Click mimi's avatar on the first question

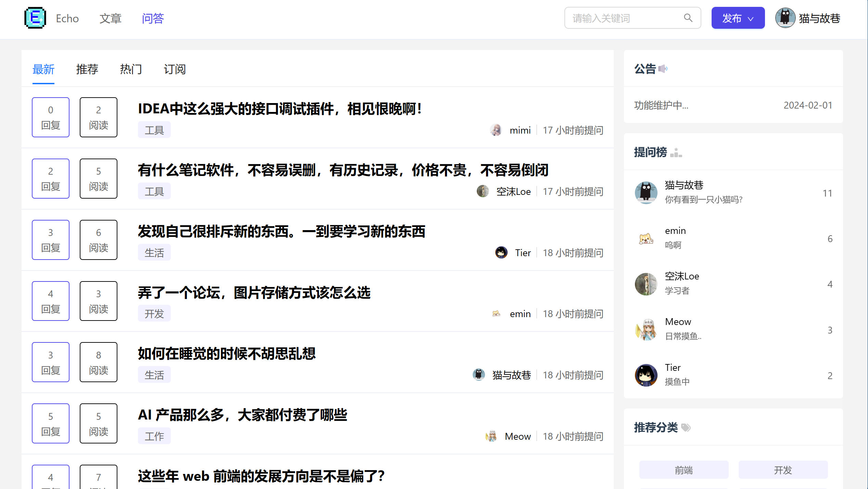click(496, 130)
